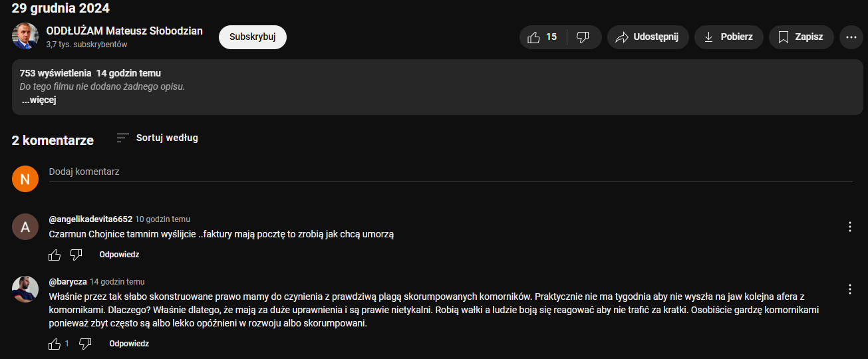This screenshot has height=359, width=868.
Task: Reply to @angelikadevita6652 using Odpowiedz
Action: point(119,255)
